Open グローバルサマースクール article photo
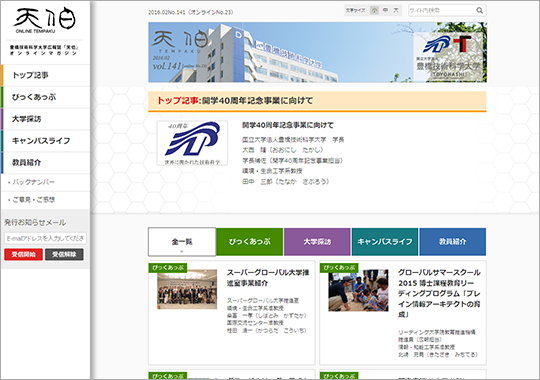The height and width of the screenshot is (380, 540). point(358,290)
